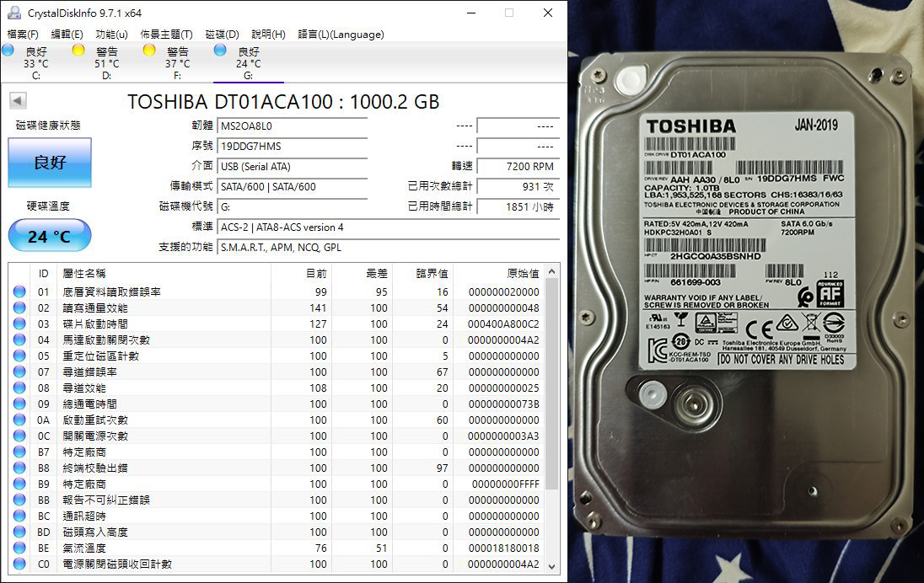The width and height of the screenshot is (924, 583).
Task: Click status orb of attribute 01
Action: click(x=19, y=291)
